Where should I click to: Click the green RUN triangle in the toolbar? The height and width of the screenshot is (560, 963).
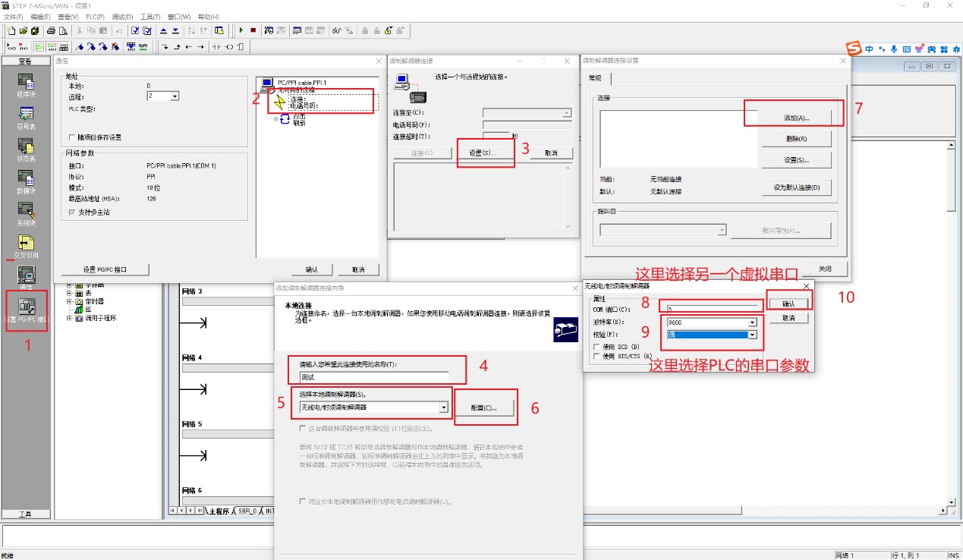(x=241, y=31)
